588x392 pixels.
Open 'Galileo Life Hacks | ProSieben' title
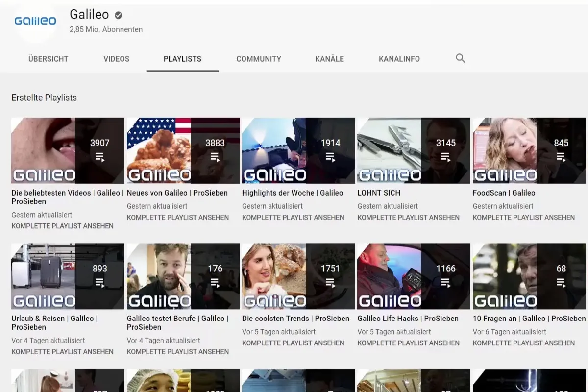(x=408, y=318)
